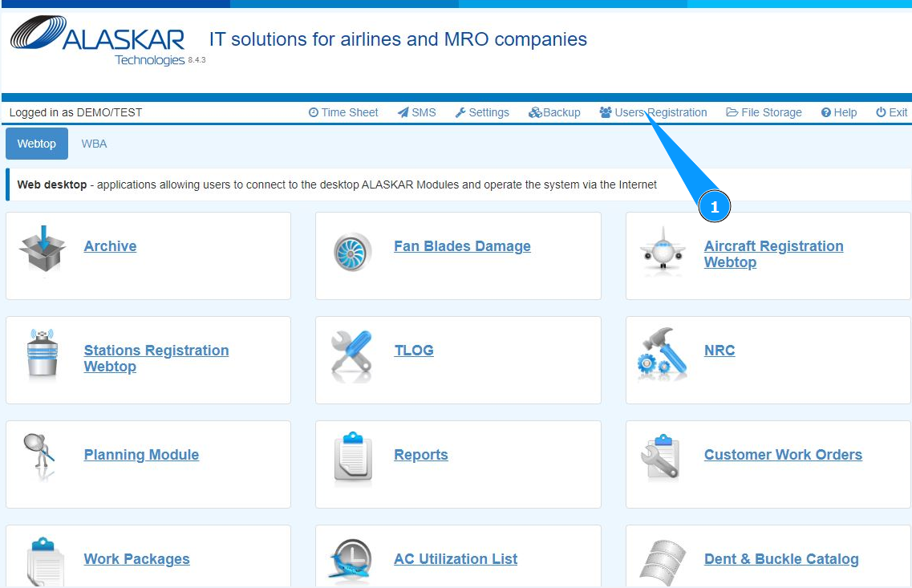Switch to the WBA tab
Viewport: 912px width, 588px height.
(94, 144)
